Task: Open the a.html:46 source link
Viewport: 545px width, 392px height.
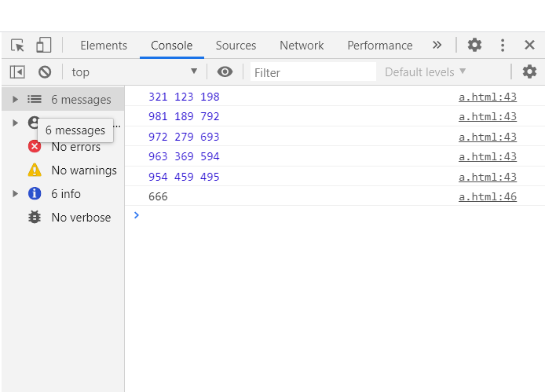Action: click(x=488, y=197)
